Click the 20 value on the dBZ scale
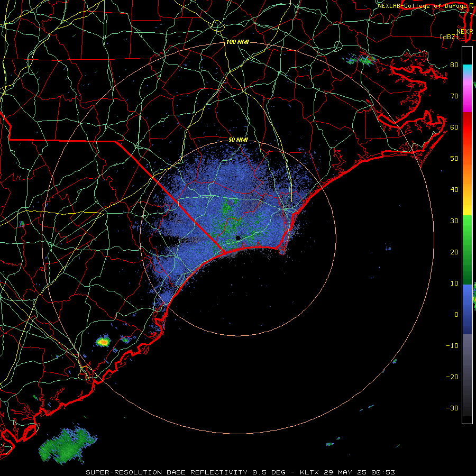The width and height of the screenshot is (476, 476). click(x=454, y=252)
